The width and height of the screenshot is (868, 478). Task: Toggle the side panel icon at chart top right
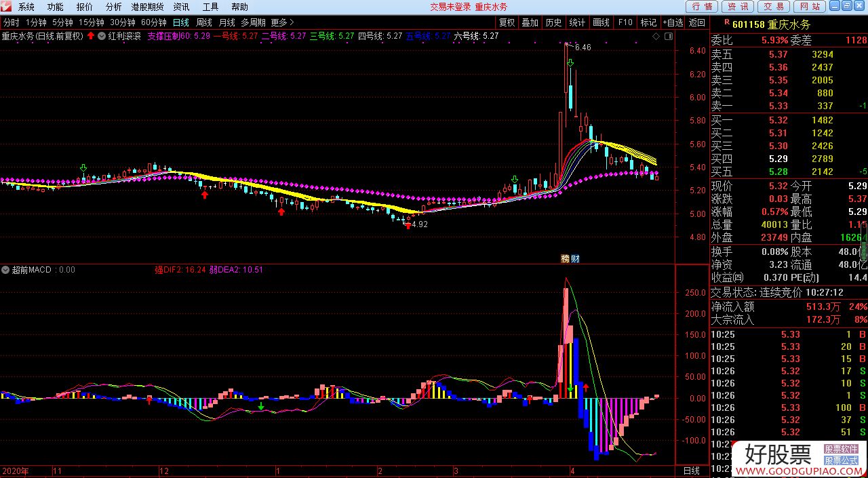coord(668,36)
